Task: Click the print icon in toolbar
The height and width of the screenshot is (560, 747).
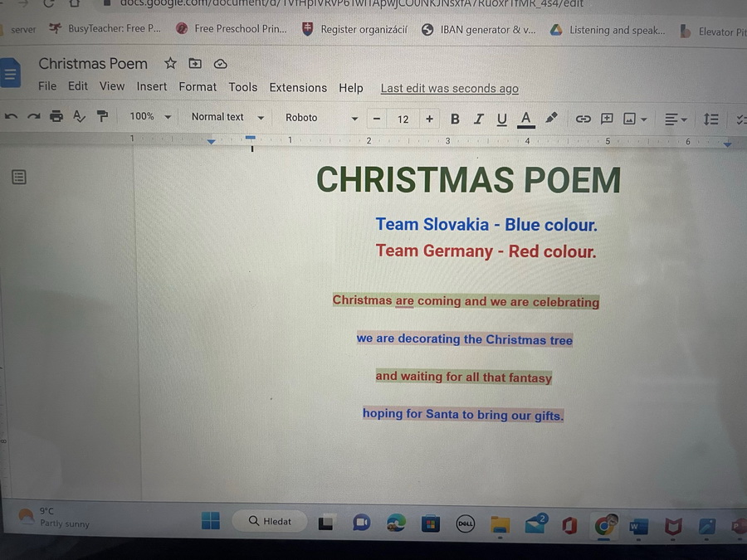Action: (x=56, y=117)
